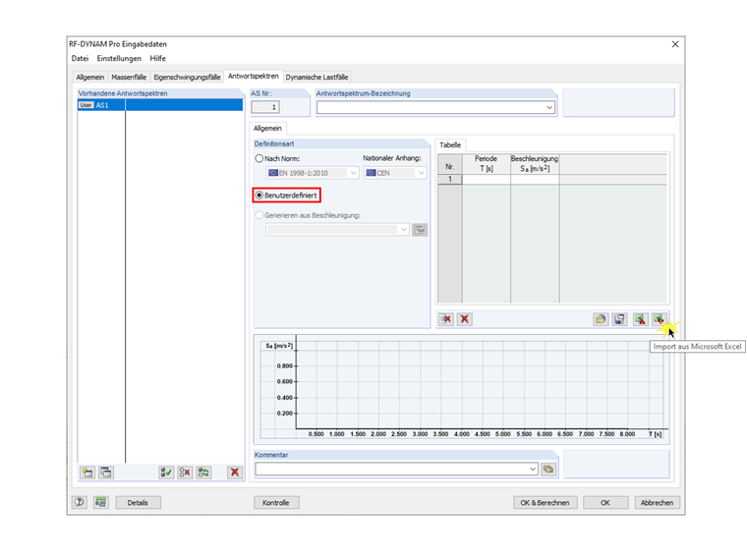
Task: Open the Antwortspektrum-Bezeichnung dropdown
Action: coord(549,108)
